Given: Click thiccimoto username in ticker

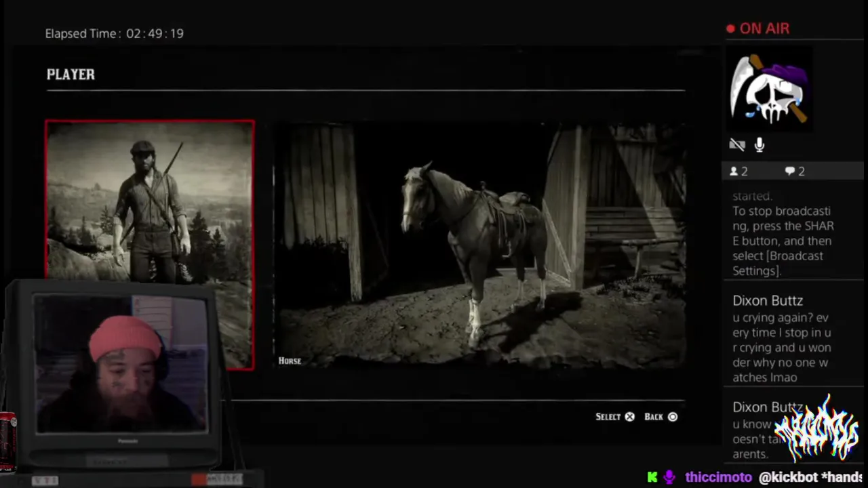Looking at the screenshot, I should tap(718, 477).
